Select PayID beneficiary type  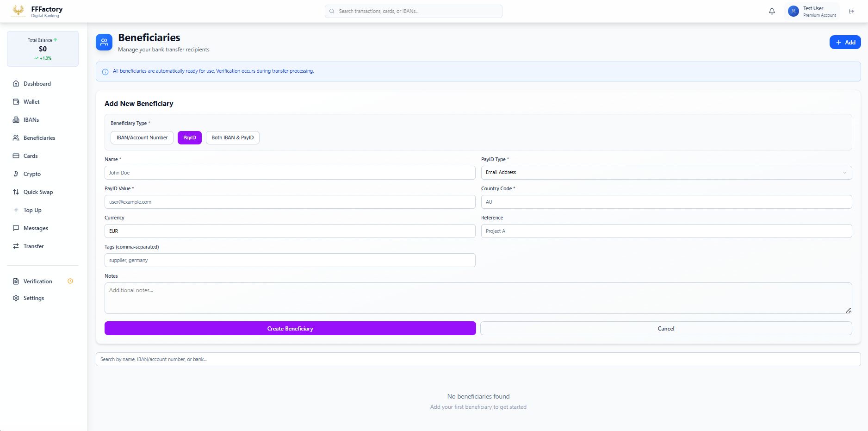(x=190, y=138)
